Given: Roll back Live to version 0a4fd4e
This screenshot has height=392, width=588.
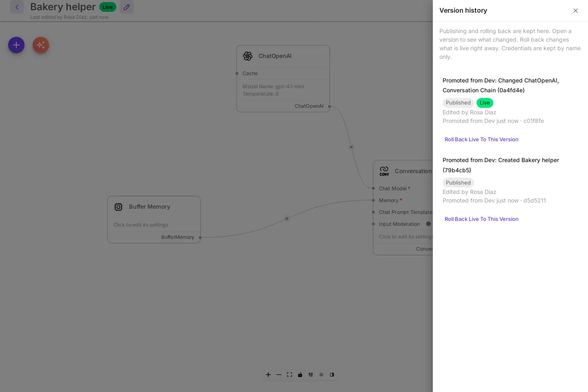Looking at the screenshot, I should (481, 139).
